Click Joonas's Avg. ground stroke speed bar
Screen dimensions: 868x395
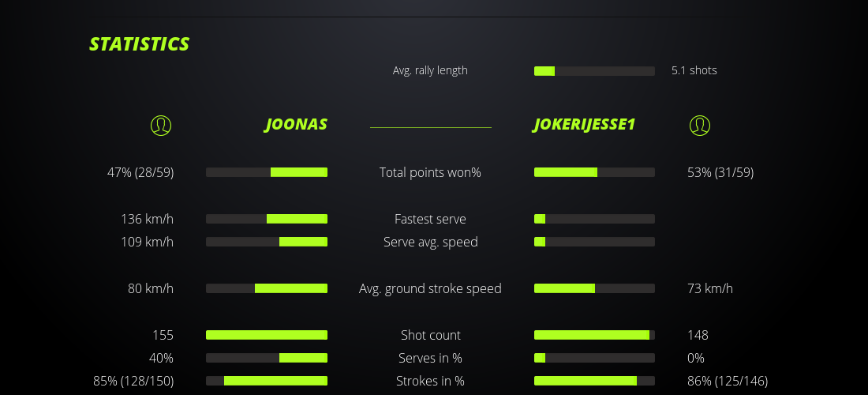[267, 288]
